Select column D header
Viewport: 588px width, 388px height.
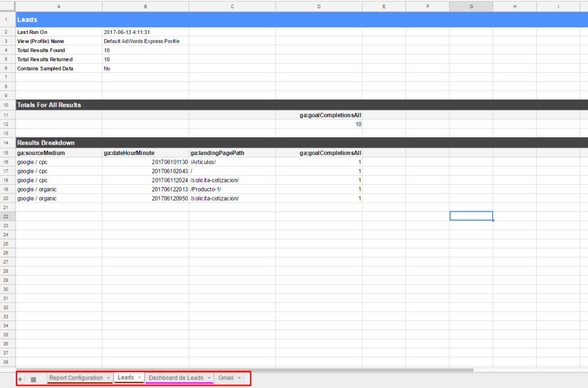coord(319,6)
